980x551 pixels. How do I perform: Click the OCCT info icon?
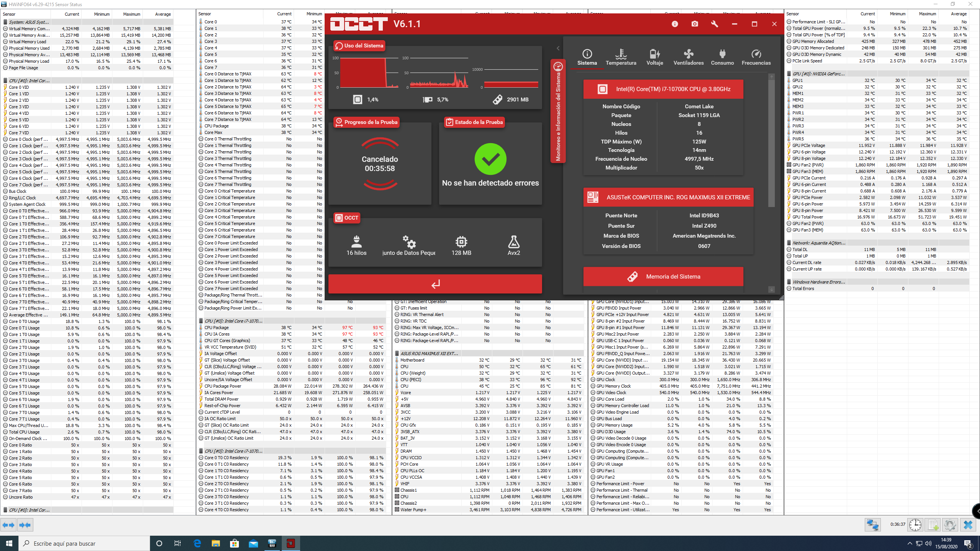point(675,24)
